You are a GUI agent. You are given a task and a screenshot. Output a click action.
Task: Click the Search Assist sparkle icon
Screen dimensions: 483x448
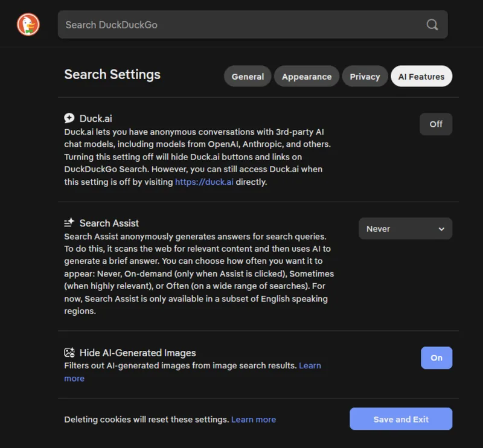(69, 222)
